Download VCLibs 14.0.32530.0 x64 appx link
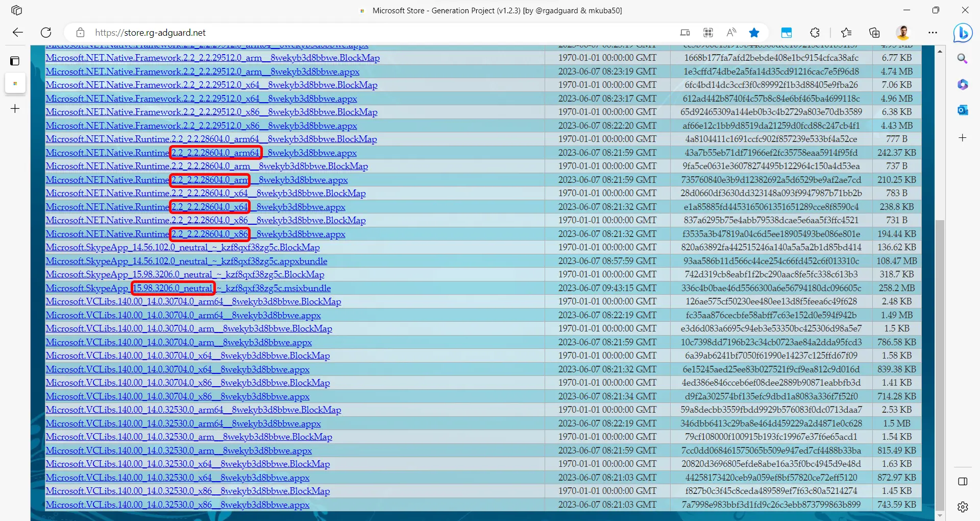 pyautogui.click(x=178, y=478)
